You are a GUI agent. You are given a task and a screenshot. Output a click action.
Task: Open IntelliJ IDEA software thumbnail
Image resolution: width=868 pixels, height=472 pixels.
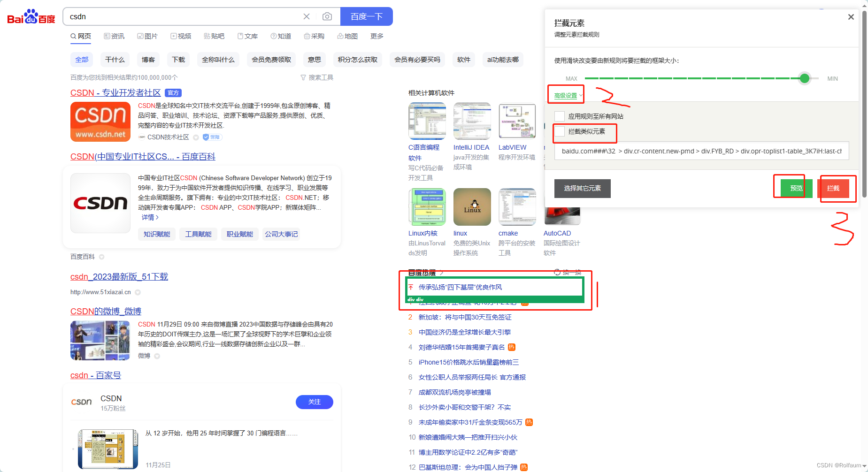[x=472, y=121]
